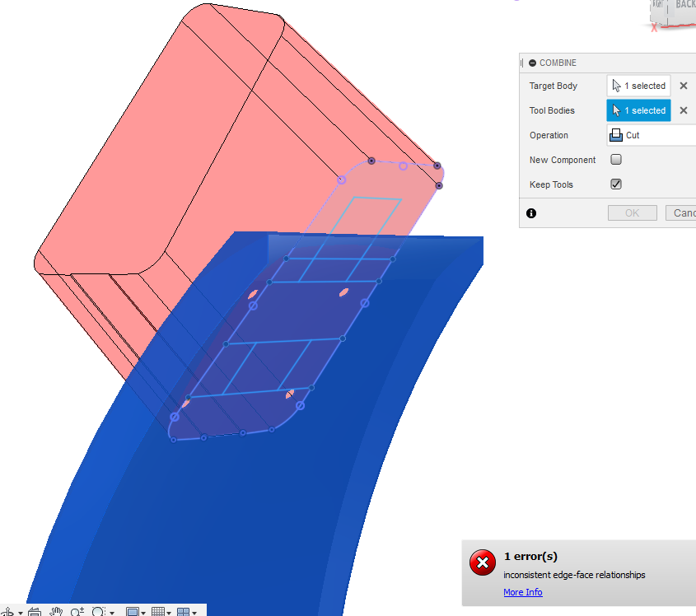Open the Operation dropdown showing Cut

[x=650, y=135]
